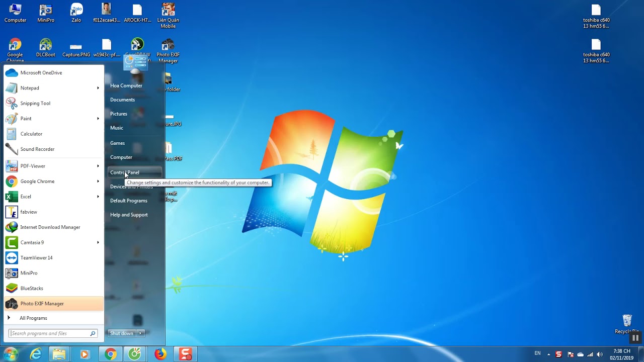Click the EN language indicator

(x=537, y=354)
